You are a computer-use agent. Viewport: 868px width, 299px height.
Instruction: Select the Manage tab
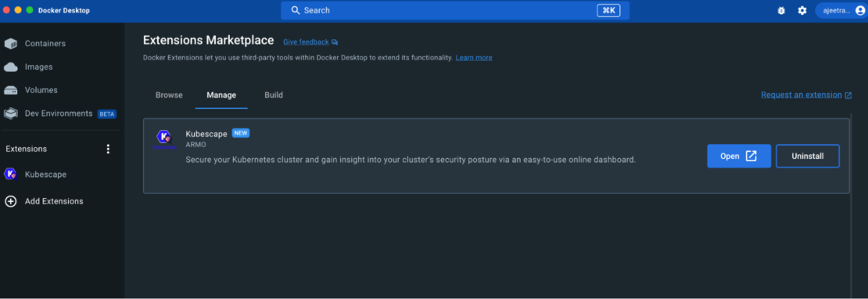(221, 95)
